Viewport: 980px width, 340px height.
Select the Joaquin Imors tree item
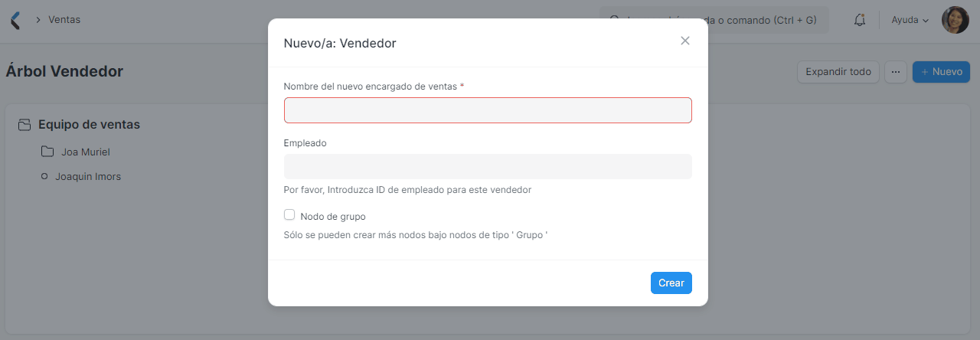(88, 176)
